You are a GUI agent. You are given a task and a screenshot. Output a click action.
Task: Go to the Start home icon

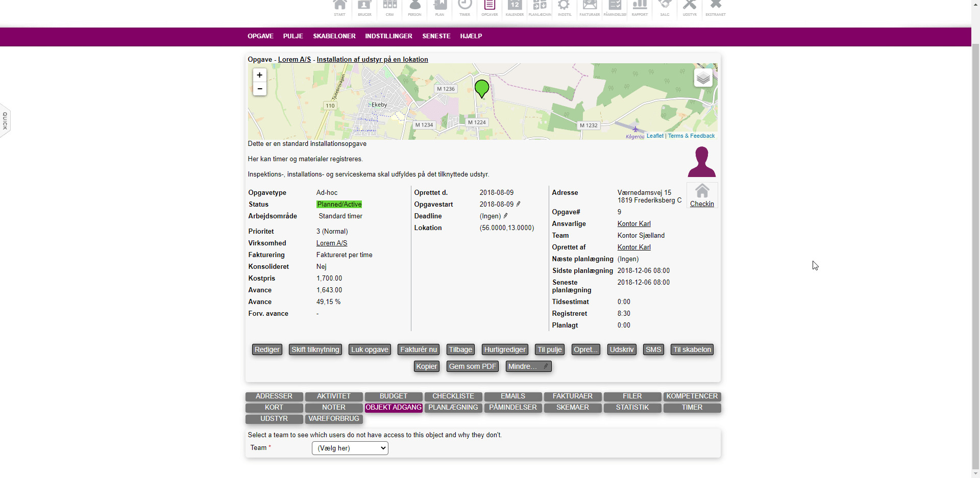(x=339, y=8)
